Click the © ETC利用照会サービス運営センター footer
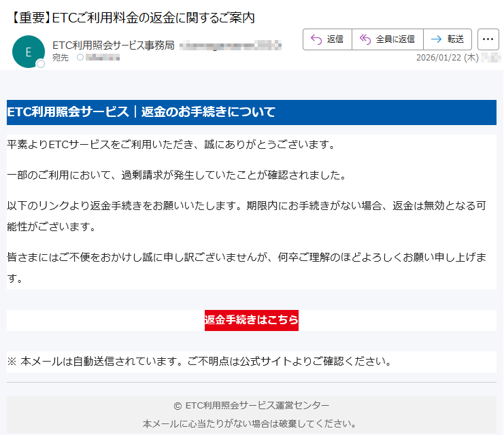Image resolution: width=504 pixels, height=435 pixels. pyautogui.click(x=252, y=406)
